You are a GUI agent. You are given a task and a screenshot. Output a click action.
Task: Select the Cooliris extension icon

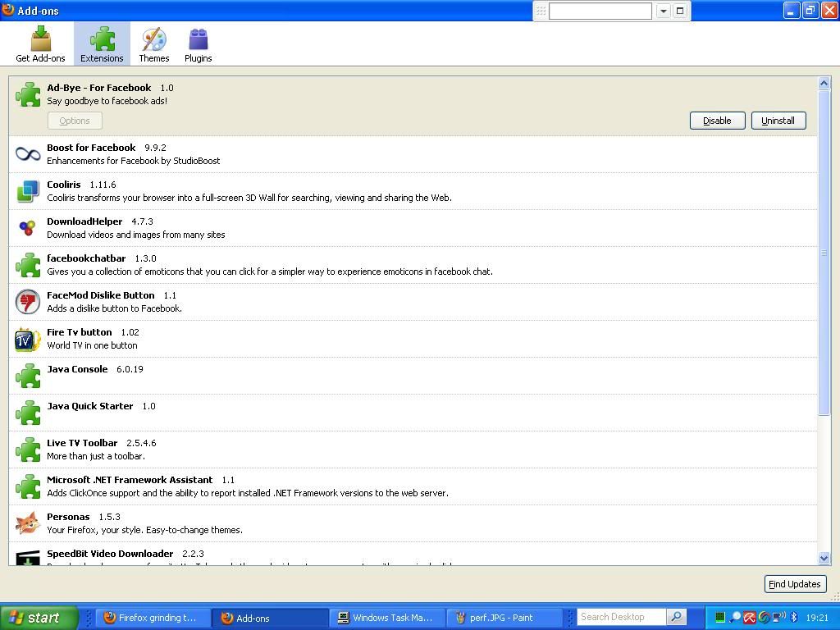28,191
